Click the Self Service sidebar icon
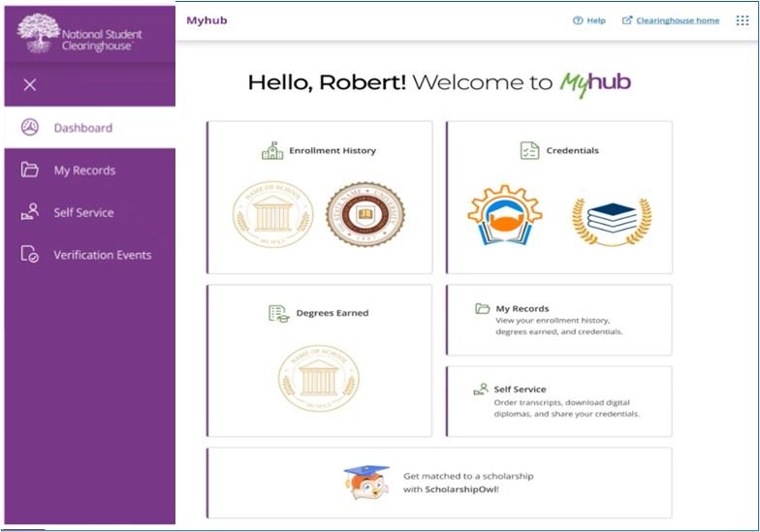760x532 pixels. point(30,212)
